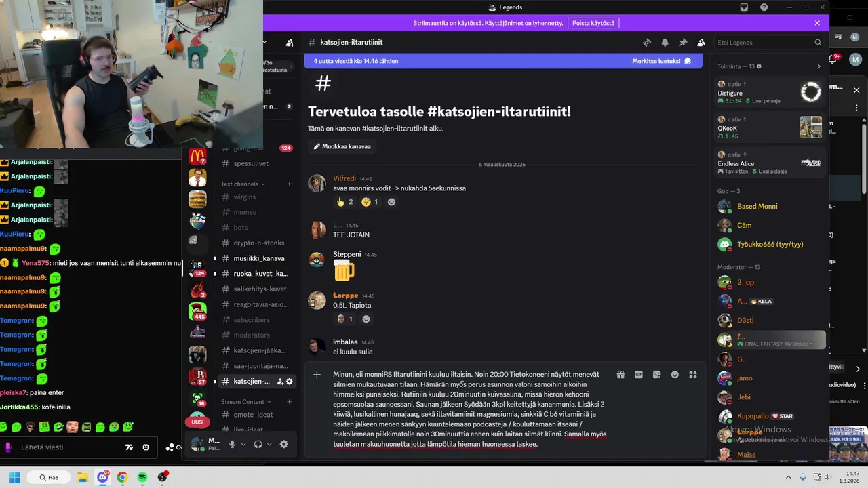Click invite icon on katsojien-iltarutiinit channel
Screen dimensions: 868x488
279,382
